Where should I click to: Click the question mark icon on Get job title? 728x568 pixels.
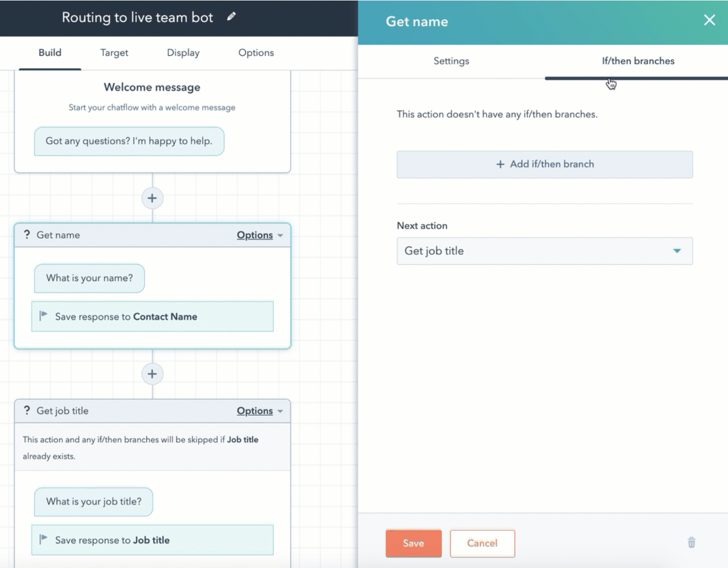27,411
